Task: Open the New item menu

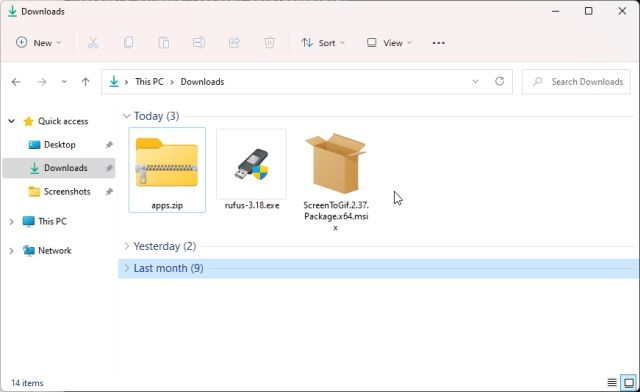Action: [x=38, y=43]
